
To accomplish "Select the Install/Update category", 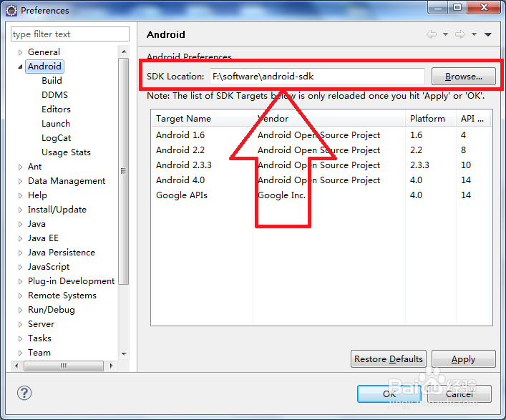I will coord(57,210).
